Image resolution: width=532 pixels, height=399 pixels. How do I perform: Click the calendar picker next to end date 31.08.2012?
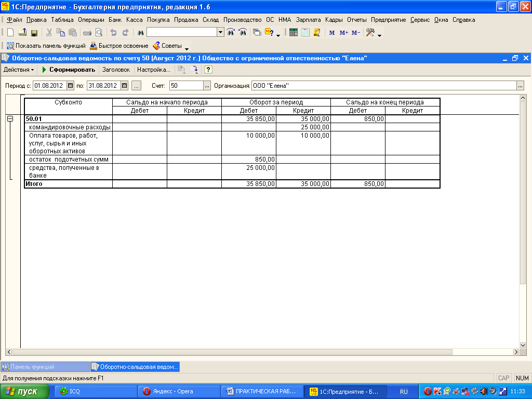125,86
